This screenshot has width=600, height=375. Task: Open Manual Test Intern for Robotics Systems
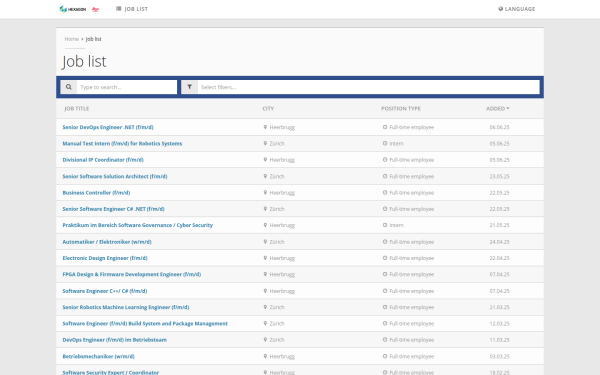122,143
